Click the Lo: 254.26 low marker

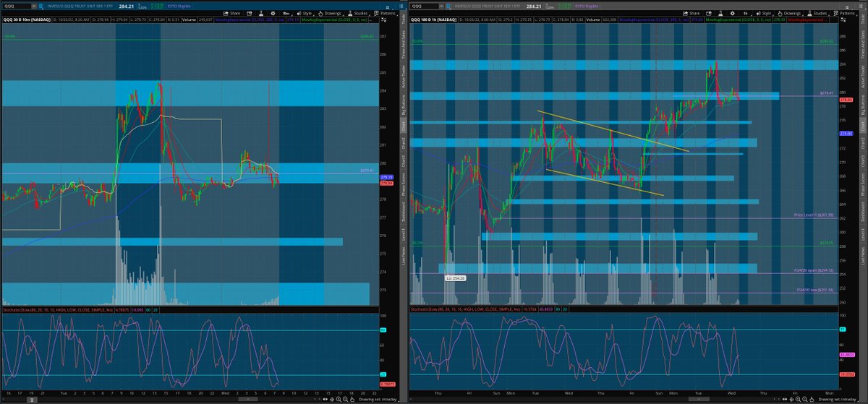(454, 278)
